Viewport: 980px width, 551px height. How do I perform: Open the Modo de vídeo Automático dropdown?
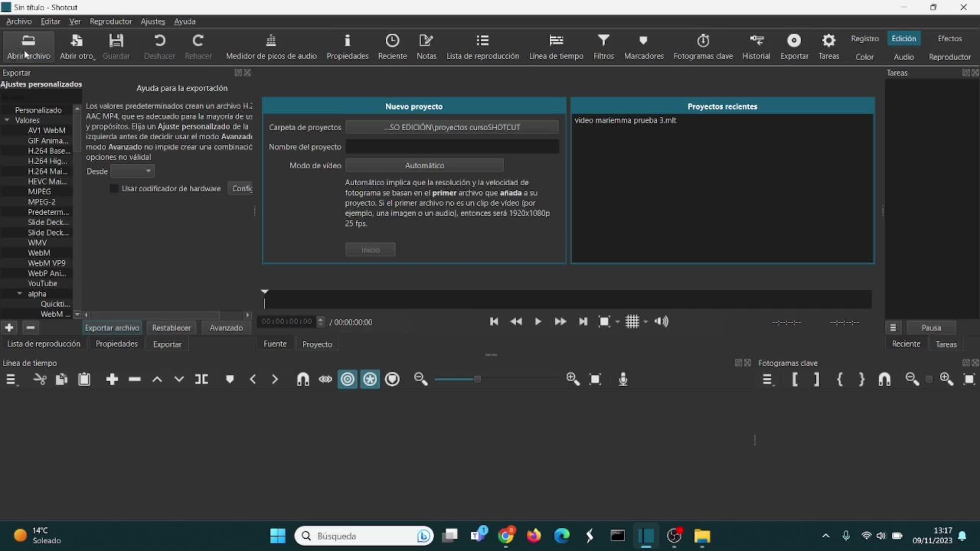tap(424, 165)
